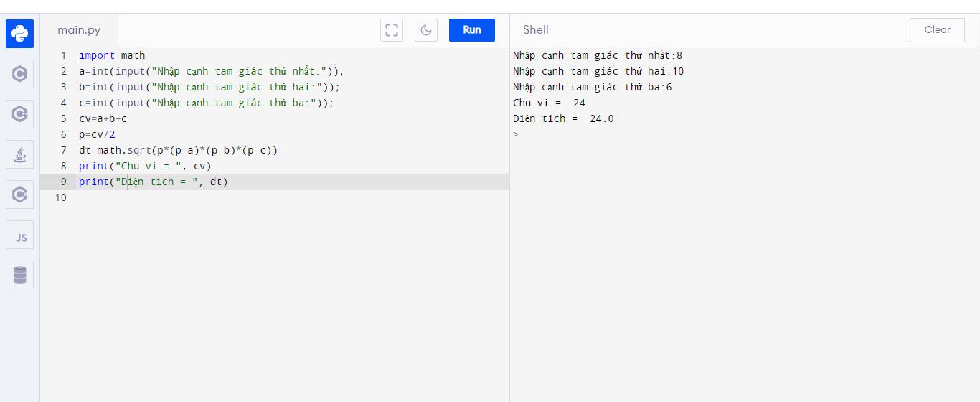Select the Python language icon
Viewport: 980px width, 402px height.
click(x=19, y=34)
